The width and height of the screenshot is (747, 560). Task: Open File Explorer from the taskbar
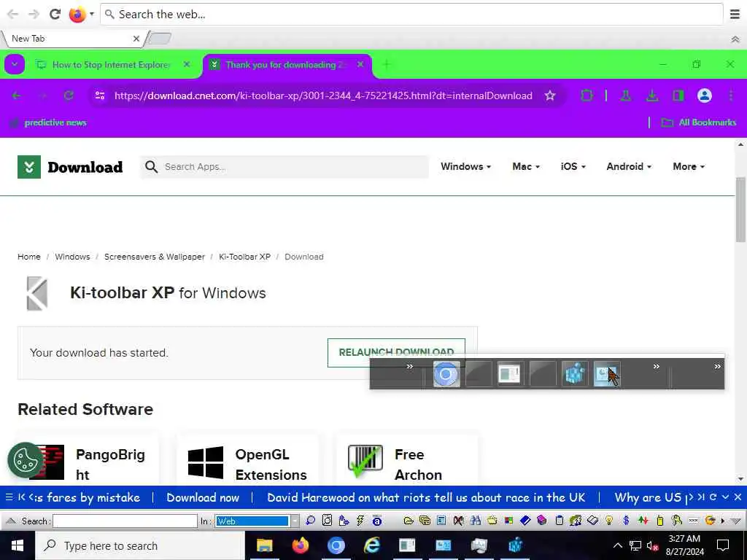click(x=264, y=545)
